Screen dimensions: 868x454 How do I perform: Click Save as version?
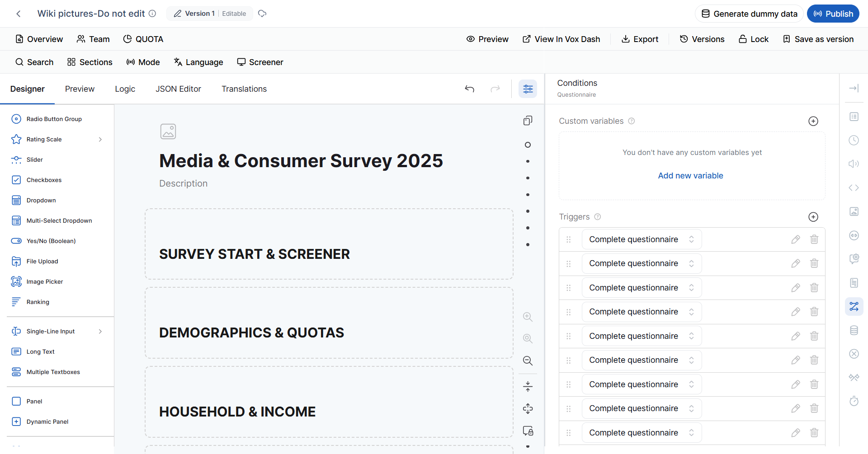tap(818, 39)
